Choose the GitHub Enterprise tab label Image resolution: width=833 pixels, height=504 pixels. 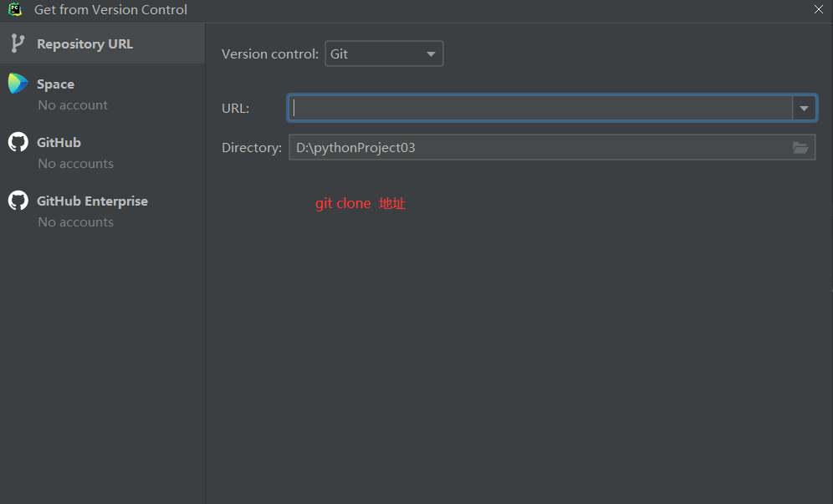tap(92, 201)
